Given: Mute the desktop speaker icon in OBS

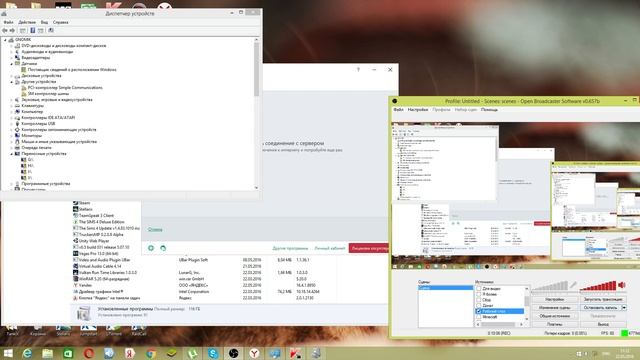Looking at the screenshot, I should 622,285.
